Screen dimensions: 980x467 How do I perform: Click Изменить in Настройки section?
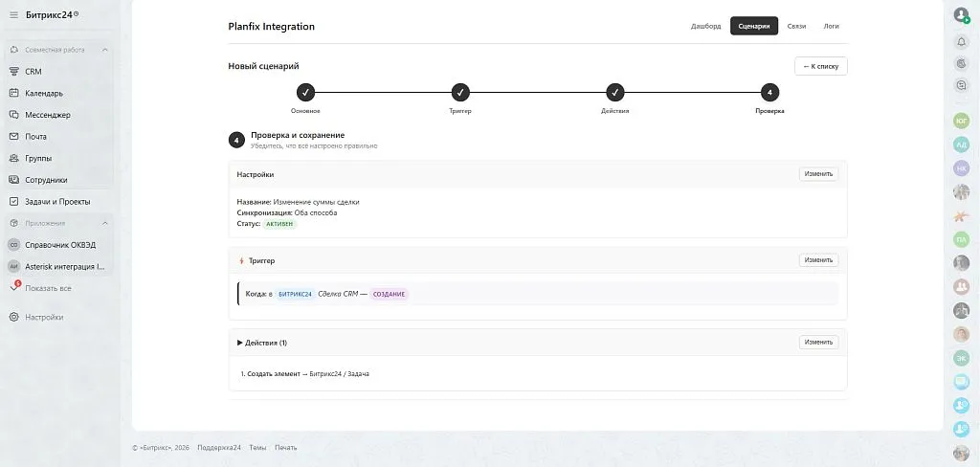tap(819, 174)
